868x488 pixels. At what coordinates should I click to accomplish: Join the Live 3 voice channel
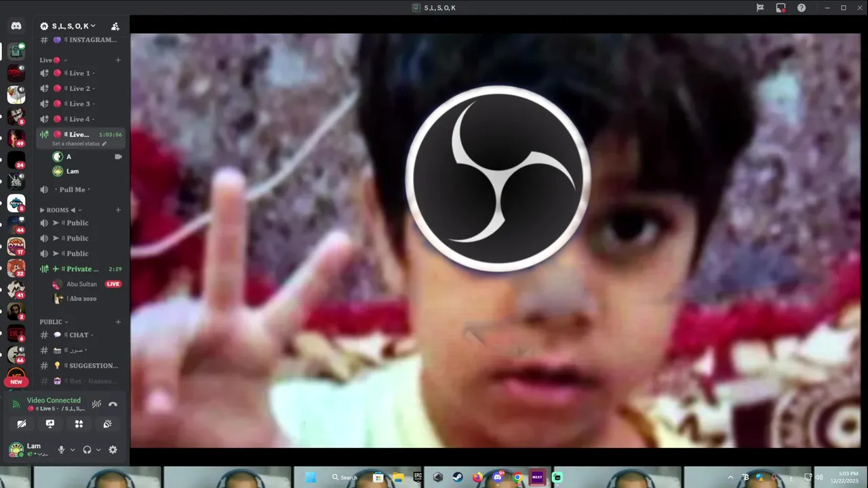tap(81, 104)
